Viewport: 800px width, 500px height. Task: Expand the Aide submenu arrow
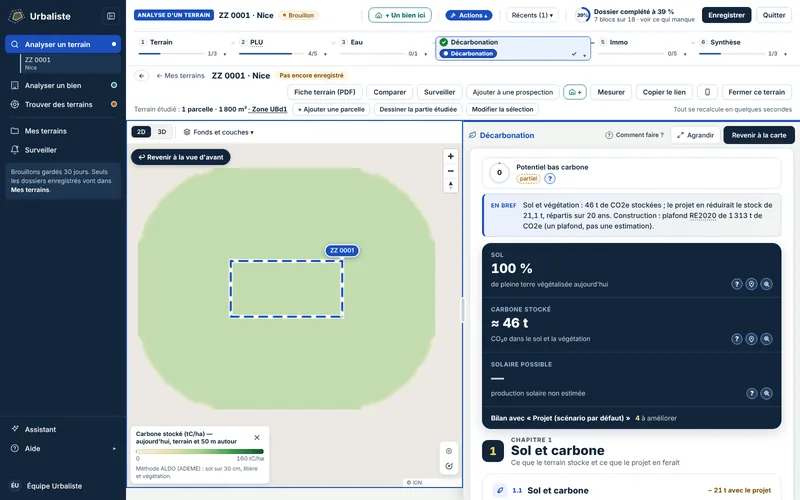click(114, 448)
